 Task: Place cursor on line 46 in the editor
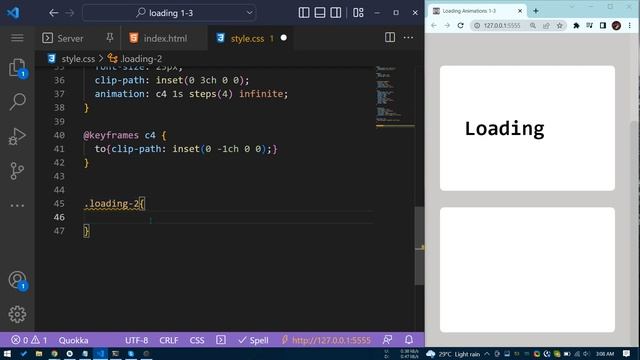(229, 217)
